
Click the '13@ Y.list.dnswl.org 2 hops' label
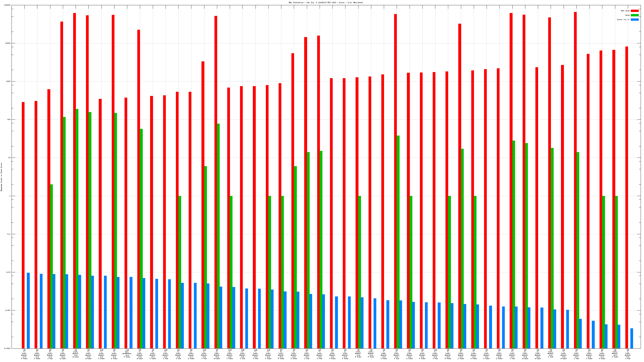101,354
